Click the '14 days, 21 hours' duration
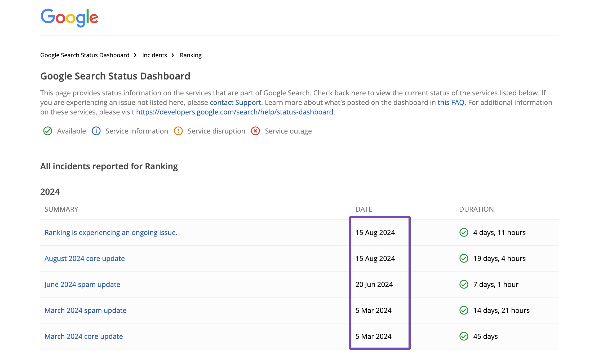This screenshot has height=364, width=612. [502, 310]
